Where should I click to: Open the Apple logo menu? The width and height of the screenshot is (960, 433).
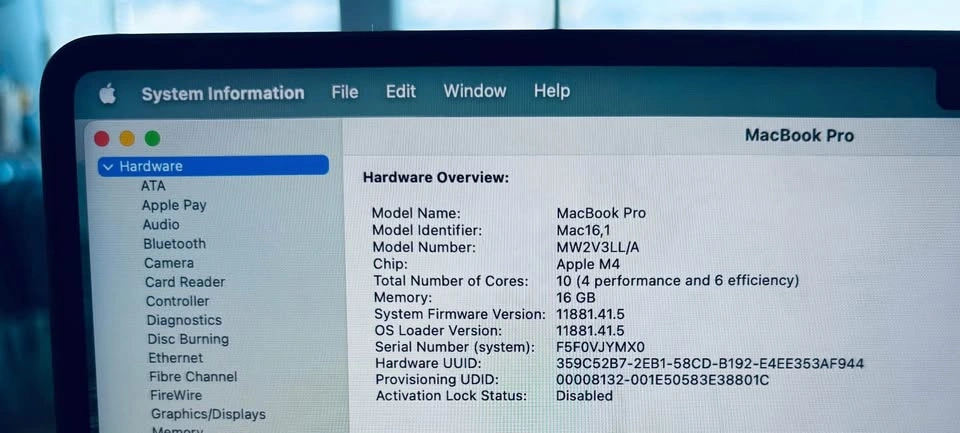[107, 94]
